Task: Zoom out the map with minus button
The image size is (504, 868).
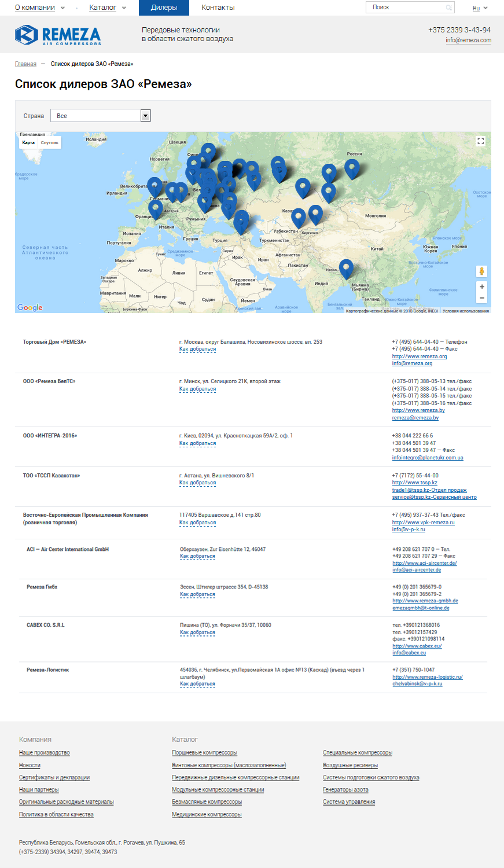Action: [x=481, y=298]
